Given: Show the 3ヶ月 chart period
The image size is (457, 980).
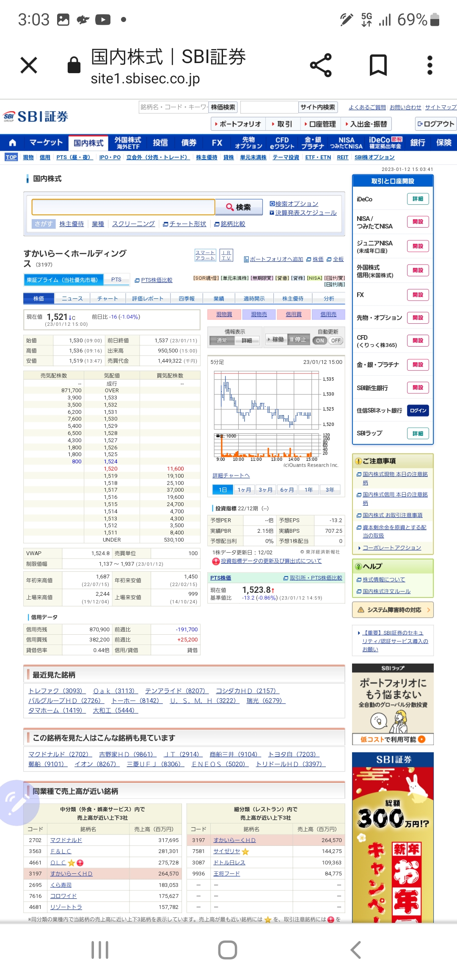Looking at the screenshot, I should click(x=265, y=490).
